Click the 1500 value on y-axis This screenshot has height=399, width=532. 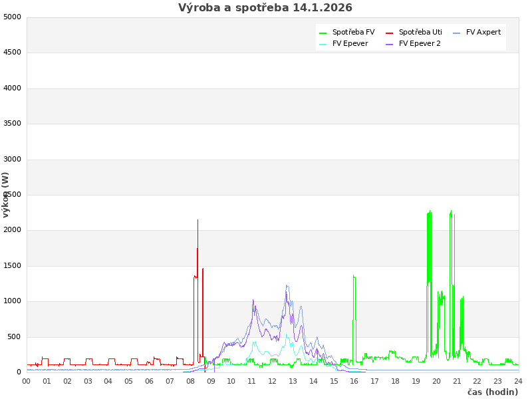tap(12, 265)
